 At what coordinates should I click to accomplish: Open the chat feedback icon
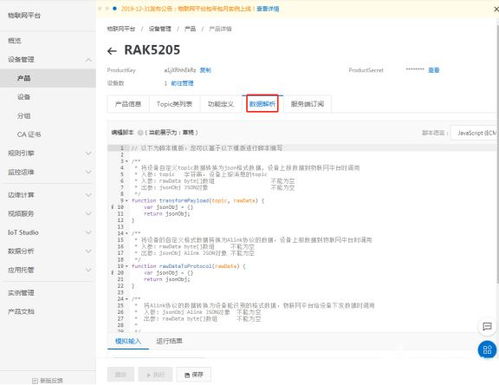(x=487, y=326)
